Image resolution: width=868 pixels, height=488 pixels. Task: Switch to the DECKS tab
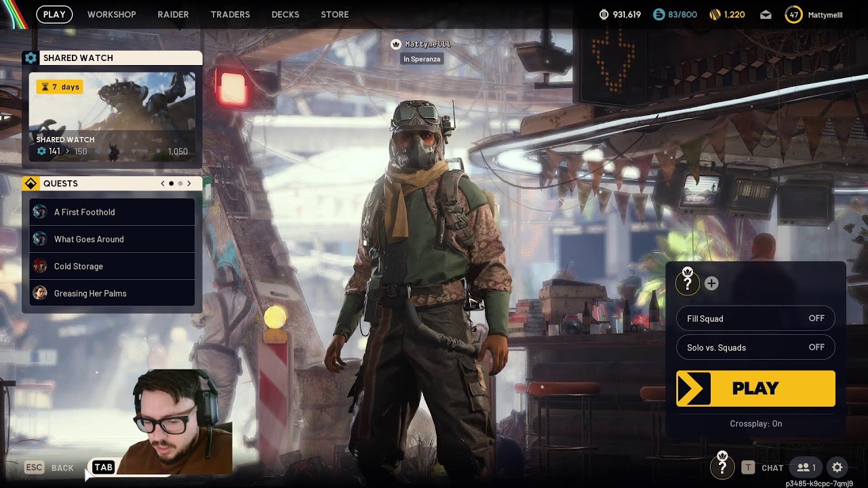tap(285, 14)
